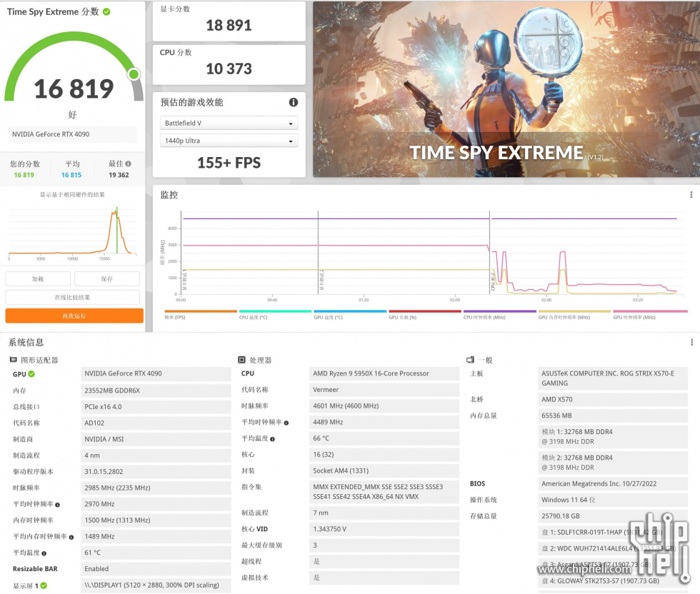Click the info icon next to 最佳
This screenshot has height=594, width=700.
(x=128, y=163)
